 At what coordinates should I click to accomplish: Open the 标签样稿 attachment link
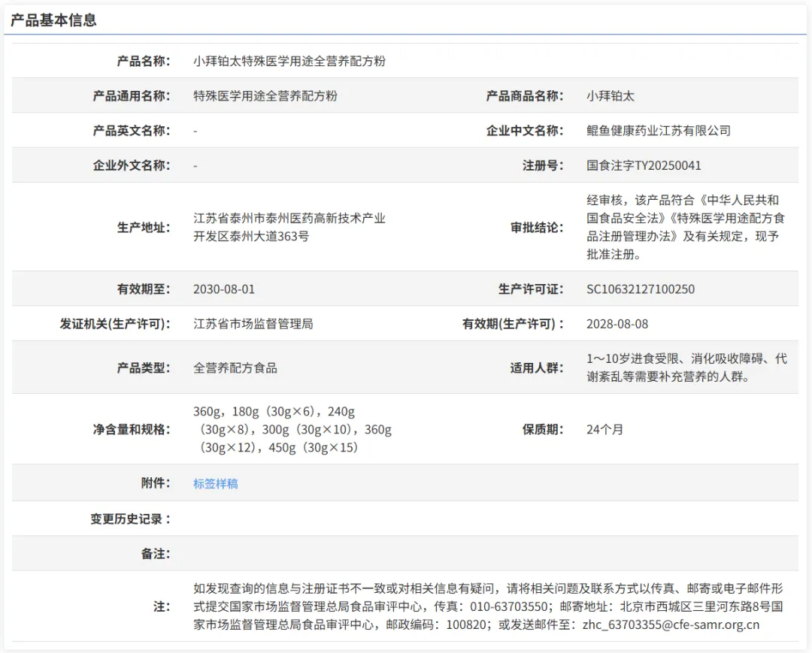[215, 484]
